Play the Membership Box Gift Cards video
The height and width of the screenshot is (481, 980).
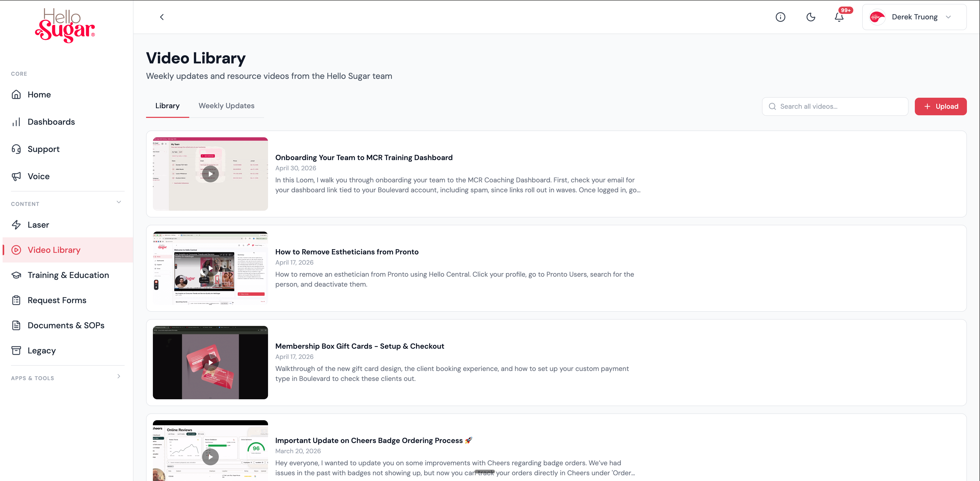click(210, 363)
